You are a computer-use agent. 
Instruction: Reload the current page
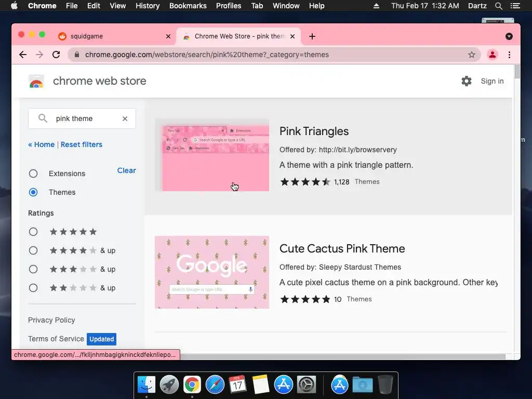coord(56,55)
